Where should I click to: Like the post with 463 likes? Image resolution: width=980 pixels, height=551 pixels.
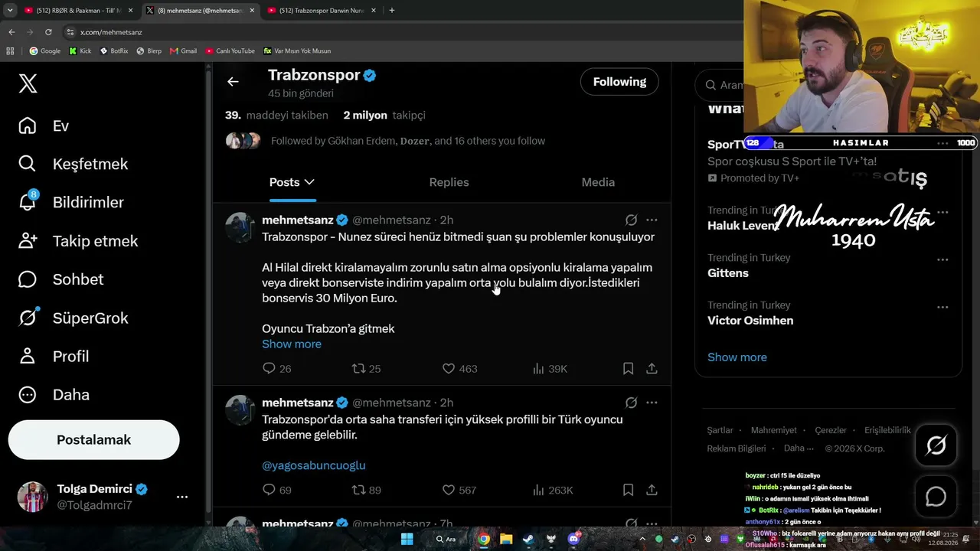pos(459,369)
